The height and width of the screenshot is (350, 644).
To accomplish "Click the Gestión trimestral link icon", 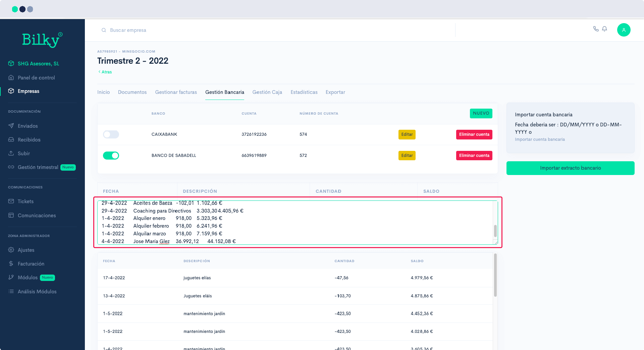I will pos(11,167).
